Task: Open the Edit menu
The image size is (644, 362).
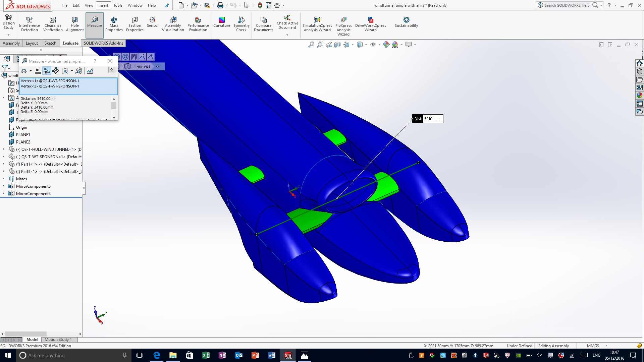Action: tap(76, 5)
